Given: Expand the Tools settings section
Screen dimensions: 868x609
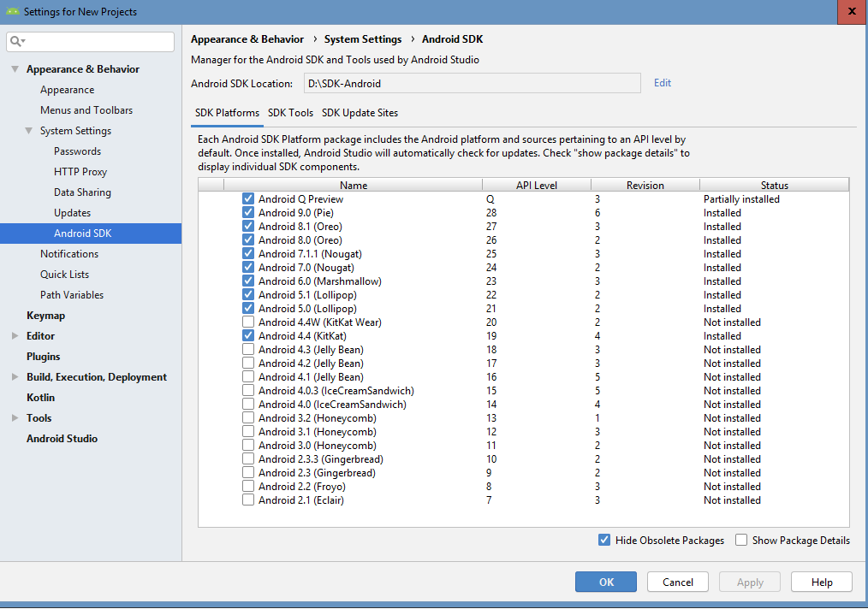Looking at the screenshot, I should click(15, 418).
